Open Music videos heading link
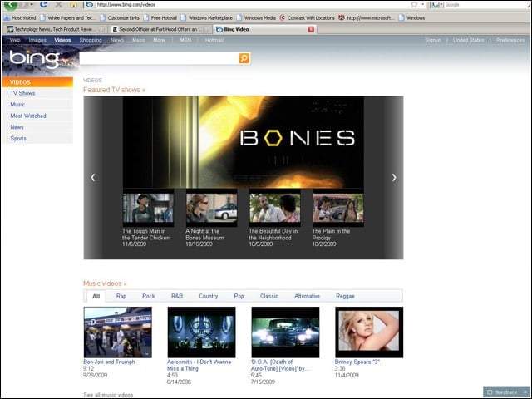The width and height of the screenshot is (532, 399). [x=105, y=283]
